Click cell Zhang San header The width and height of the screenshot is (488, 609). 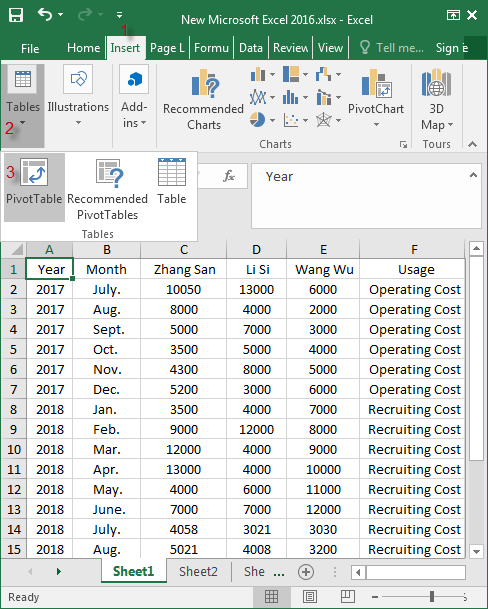coord(184,269)
